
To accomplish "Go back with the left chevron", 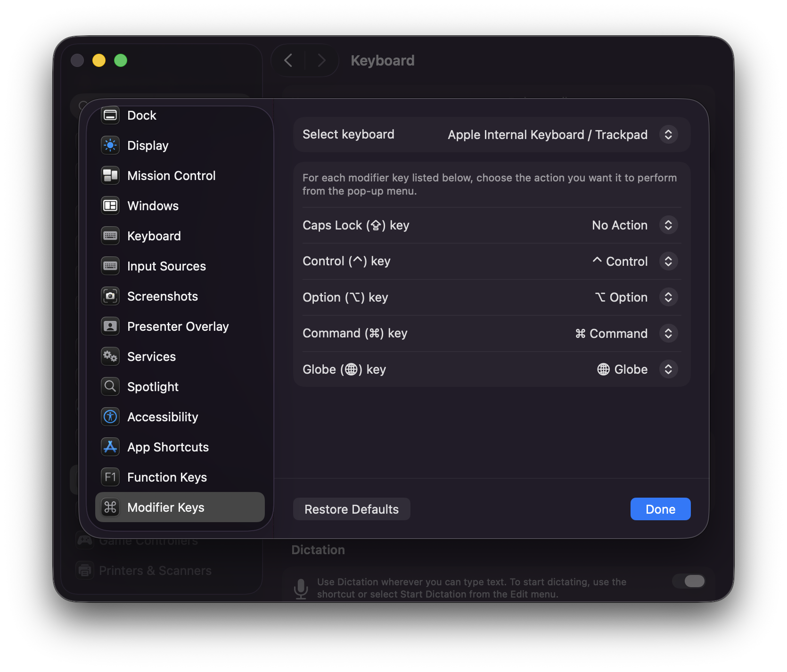I will click(288, 60).
